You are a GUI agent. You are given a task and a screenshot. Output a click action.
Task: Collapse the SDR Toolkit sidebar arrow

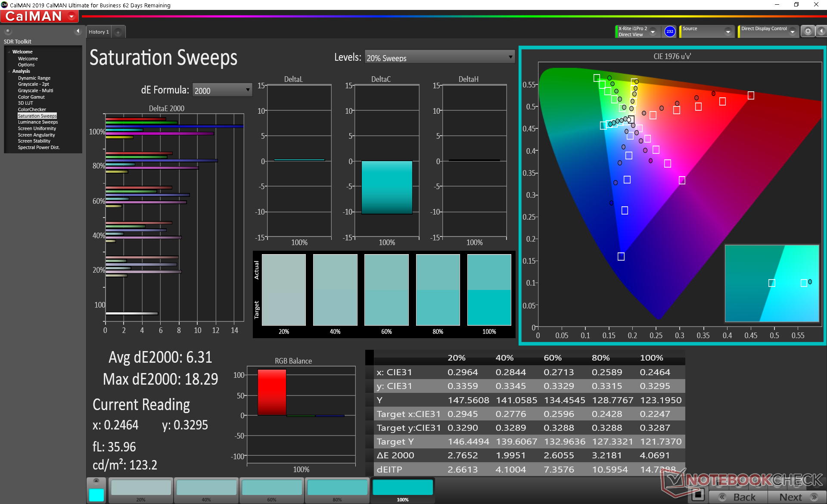pos(78,31)
